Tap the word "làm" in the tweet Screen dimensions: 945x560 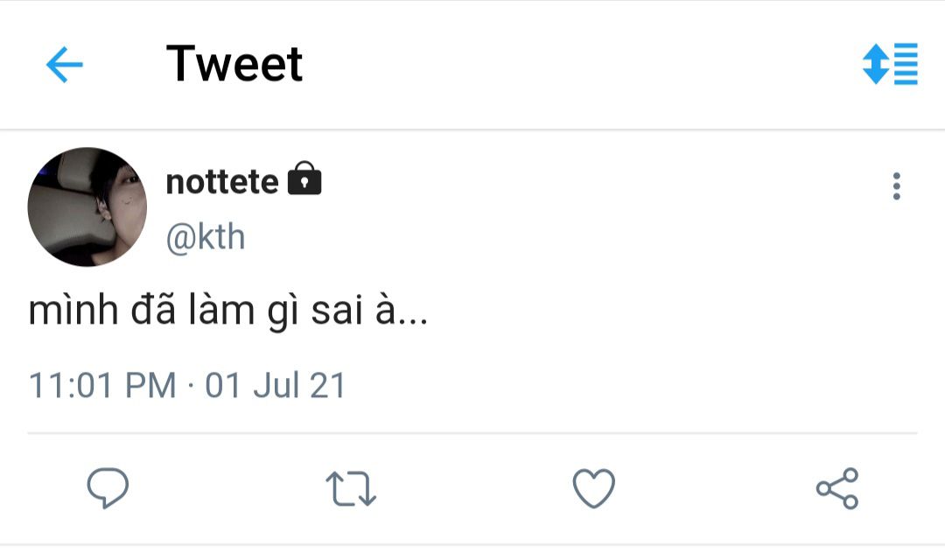(221, 310)
